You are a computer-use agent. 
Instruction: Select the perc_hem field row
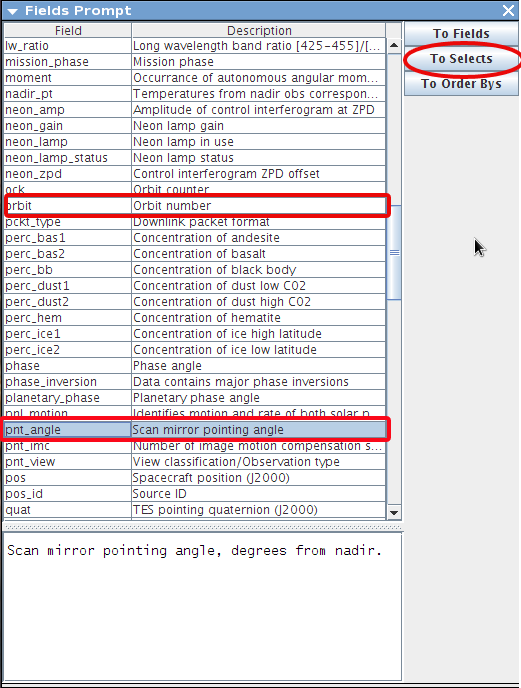click(195, 318)
